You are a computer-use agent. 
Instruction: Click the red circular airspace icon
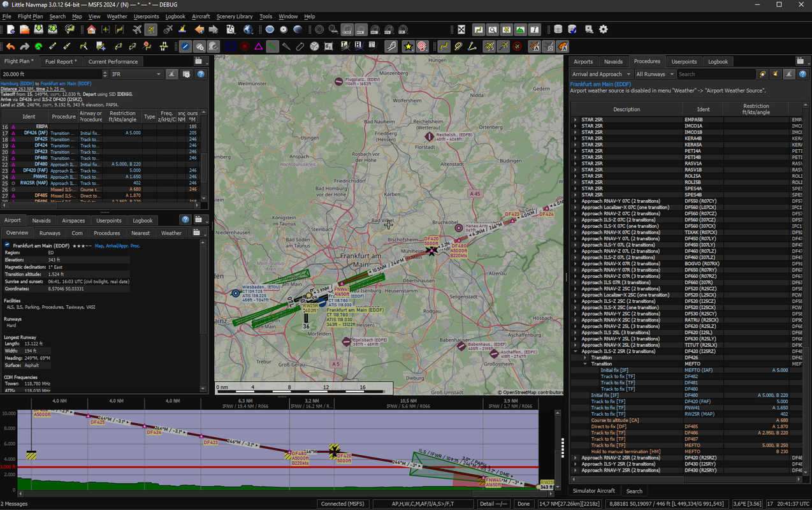pyautogui.click(x=245, y=46)
